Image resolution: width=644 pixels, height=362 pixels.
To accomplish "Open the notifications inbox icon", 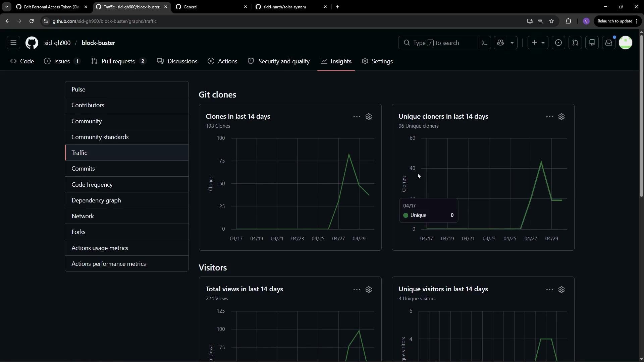I will (x=609, y=43).
